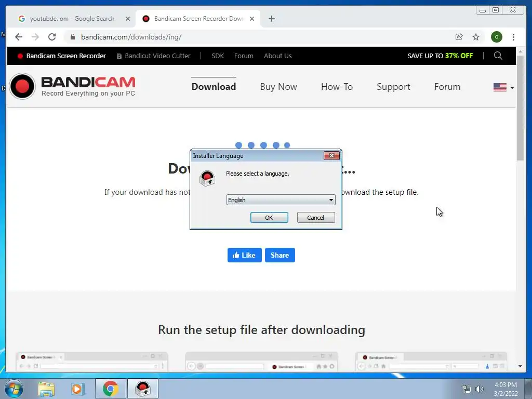
Task: Click the middle setup instruction thumbnail
Action: [262, 362]
